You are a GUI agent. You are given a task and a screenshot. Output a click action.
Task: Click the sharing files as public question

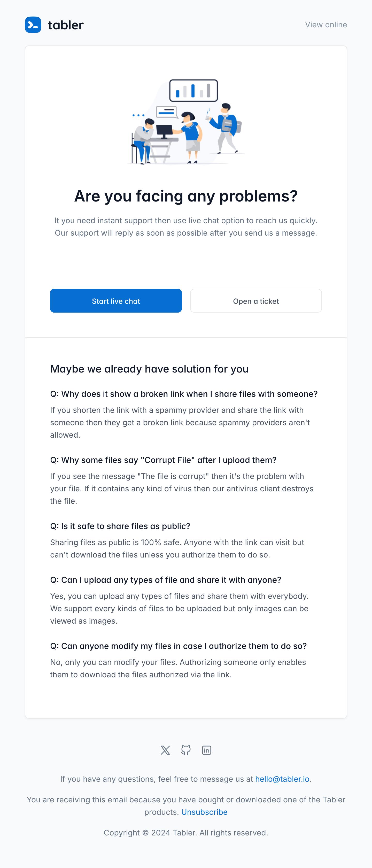pyautogui.click(x=120, y=526)
